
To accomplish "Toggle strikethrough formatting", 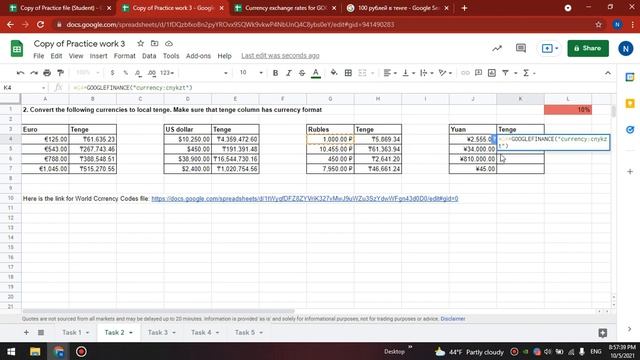I will pyautogui.click(x=302, y=73).
